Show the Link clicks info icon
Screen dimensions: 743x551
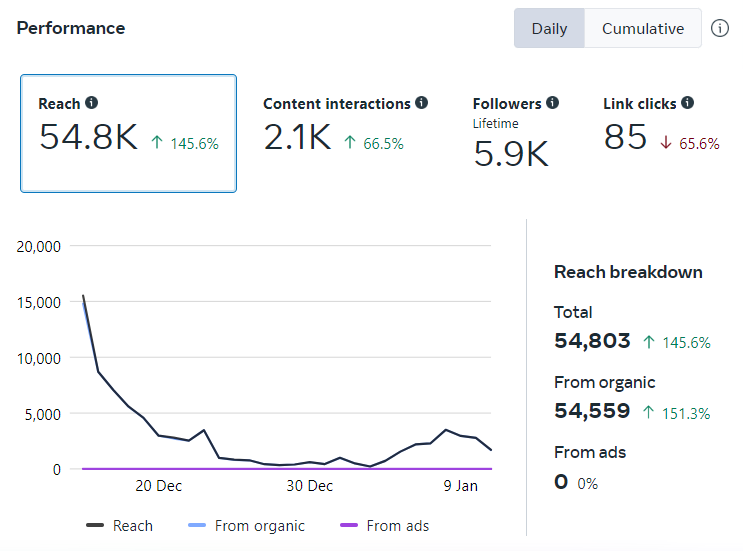687,103
